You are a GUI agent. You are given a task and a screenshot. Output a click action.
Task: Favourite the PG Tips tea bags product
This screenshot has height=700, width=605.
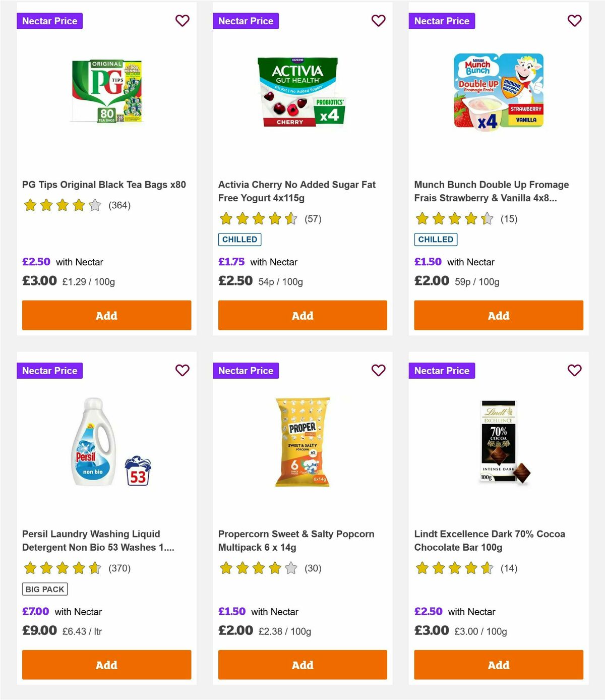(x=183, y=21)
